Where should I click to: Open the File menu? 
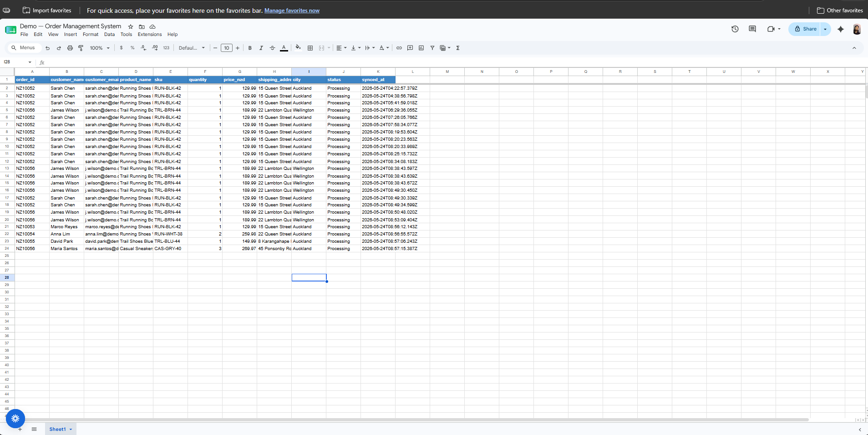pos(24,35)
